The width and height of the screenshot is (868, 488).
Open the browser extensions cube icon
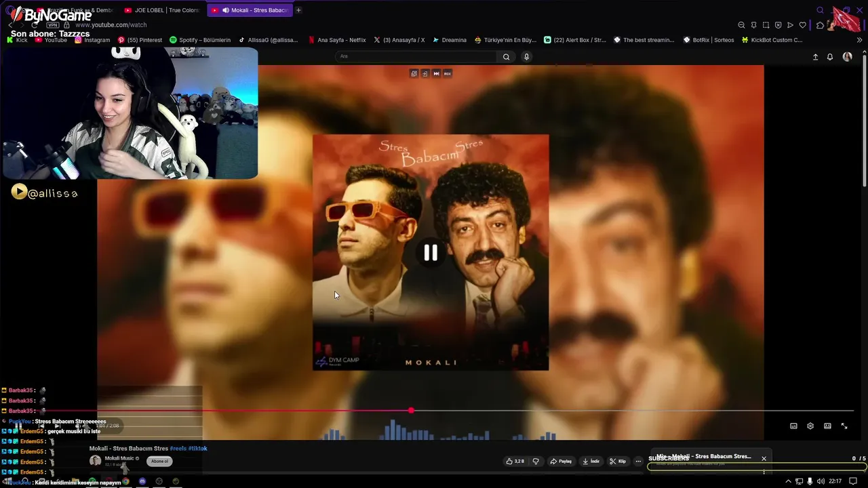click(x=820, y=25)
